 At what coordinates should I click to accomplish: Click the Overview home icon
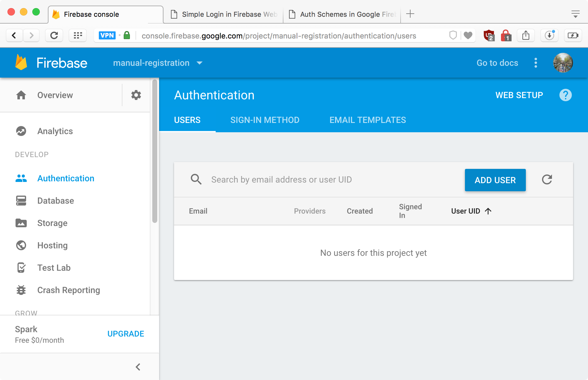21,95
